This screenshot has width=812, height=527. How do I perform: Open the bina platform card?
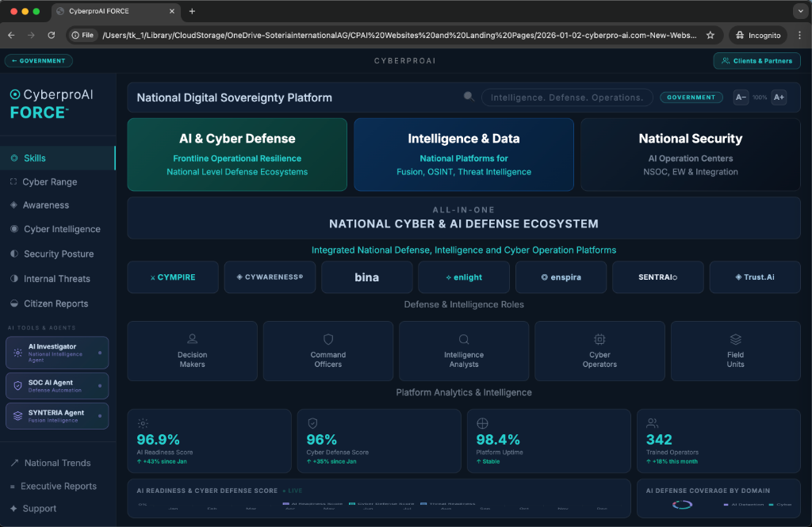pyautogui.click(x=366, y=277)
